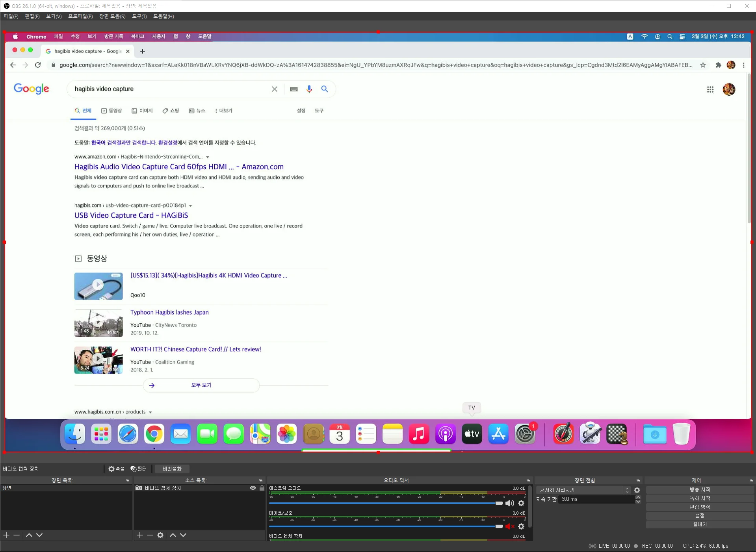
Task: Decrease the 지속 기간 duration with the down arrow
Action: pos(638,502)
